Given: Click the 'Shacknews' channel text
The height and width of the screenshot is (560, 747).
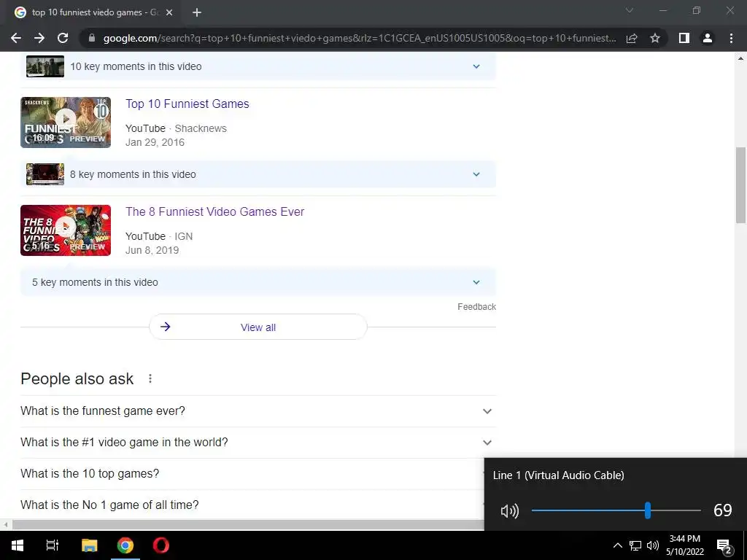Looking at the screenshot, I should [x=201, y=128].
